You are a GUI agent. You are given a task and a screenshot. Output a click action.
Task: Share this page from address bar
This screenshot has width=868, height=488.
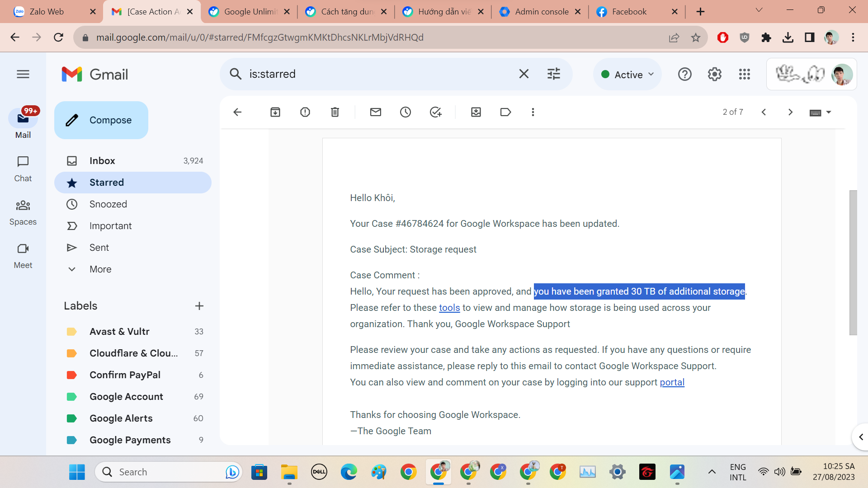point(674,38)
